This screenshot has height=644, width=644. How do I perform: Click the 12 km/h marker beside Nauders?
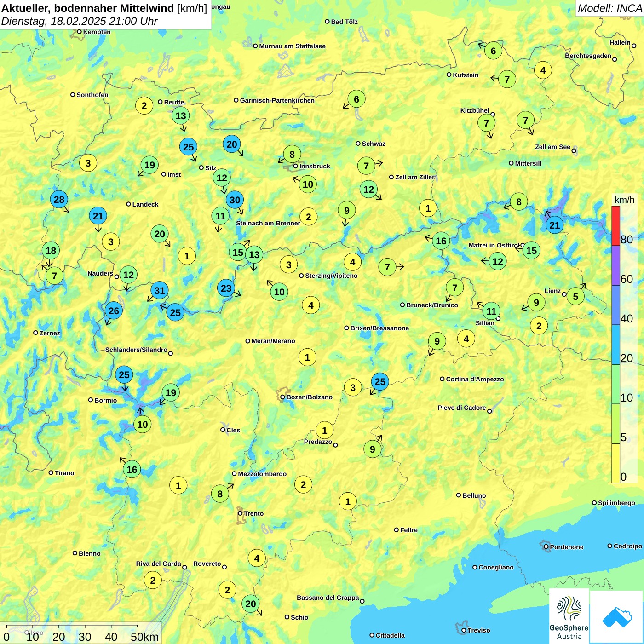[128, 275]
